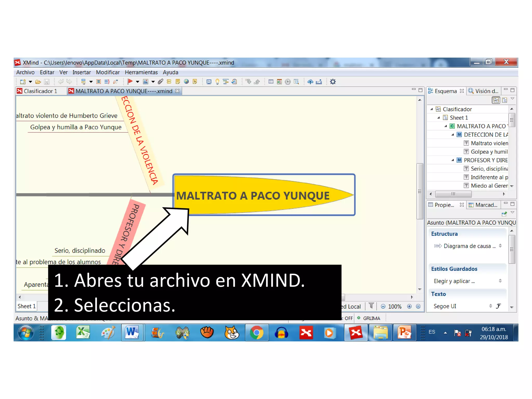Collapse the DETECCION DE LA tree node
The image size is (532, 399).
pyautogui.click(x=453, y=135)
